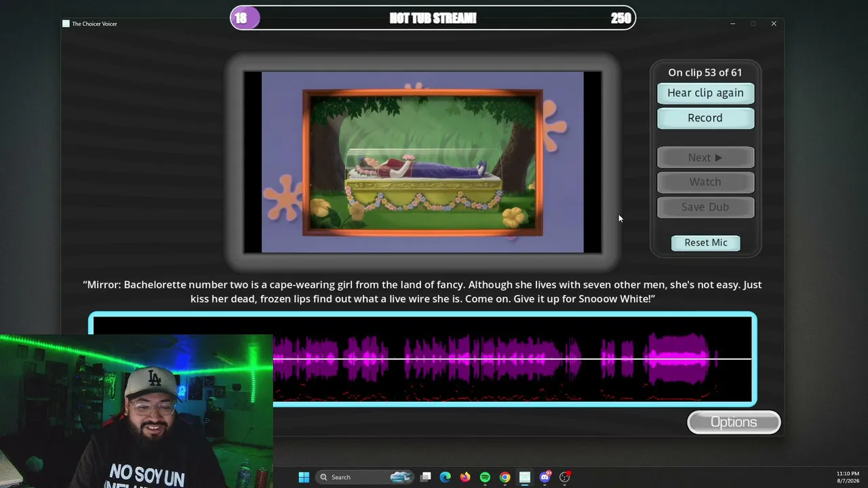Viewport: 868px width, 488px height.
Task: Start recording with the Record button
Action: (705, 118)
